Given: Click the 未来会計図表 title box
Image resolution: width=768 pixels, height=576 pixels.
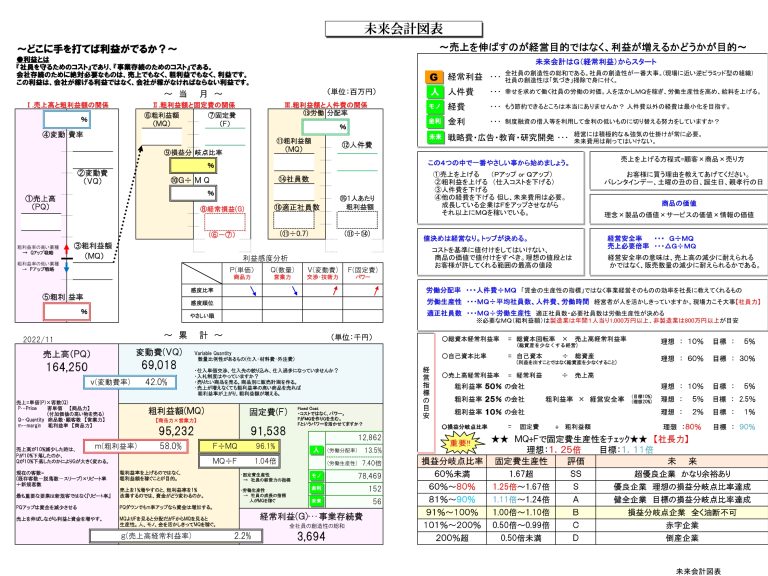Looking at the screenshot, I should click(x=404, y=29).
